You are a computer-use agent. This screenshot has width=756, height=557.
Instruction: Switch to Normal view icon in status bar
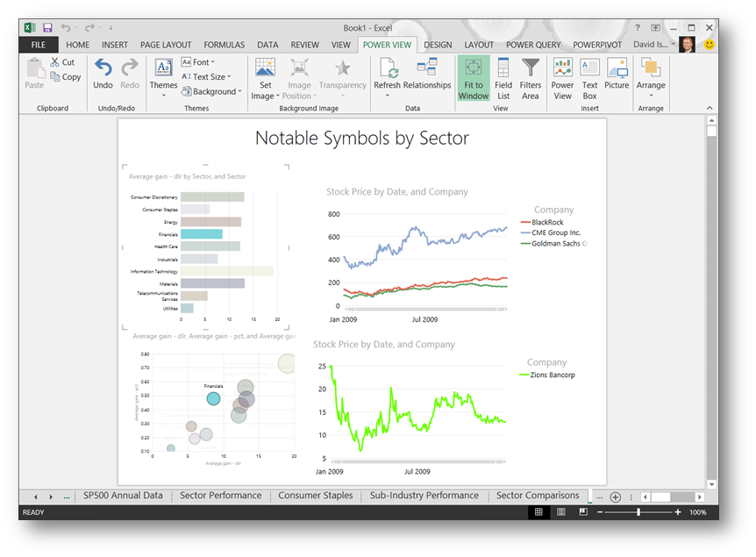pos(538,511)
